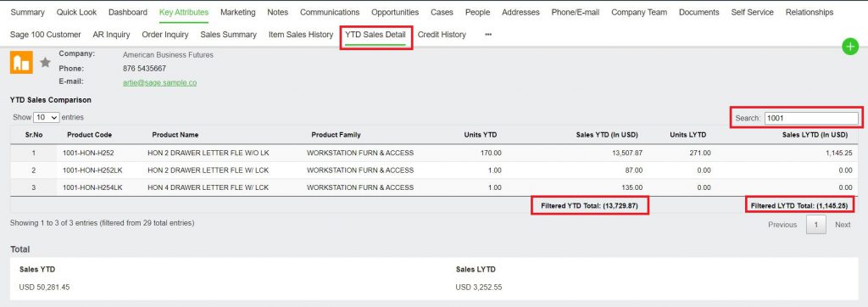Click the USD 3,252.55 Sales LYTD total
The width and height of the screenshot is (868, 307).
[479, 287]
